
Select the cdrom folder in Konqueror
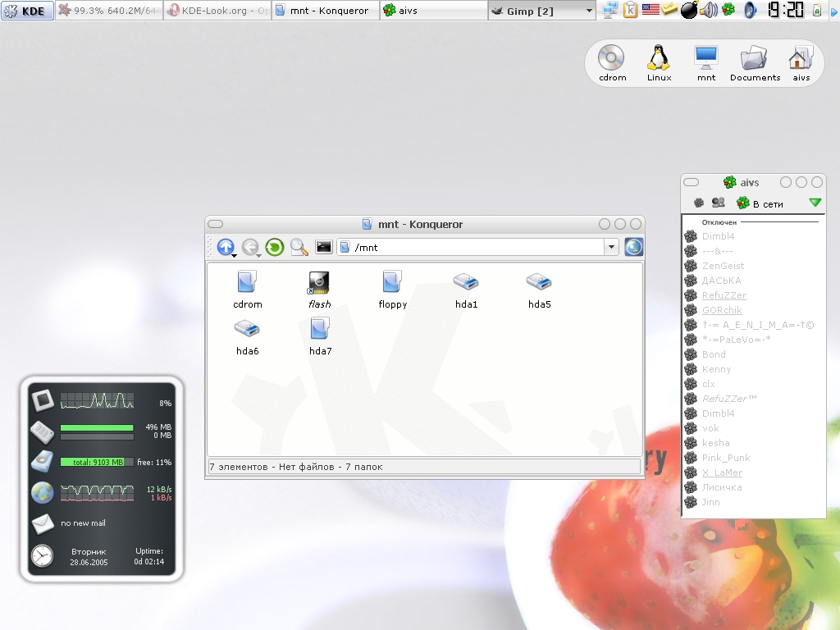tap(247, 290)
